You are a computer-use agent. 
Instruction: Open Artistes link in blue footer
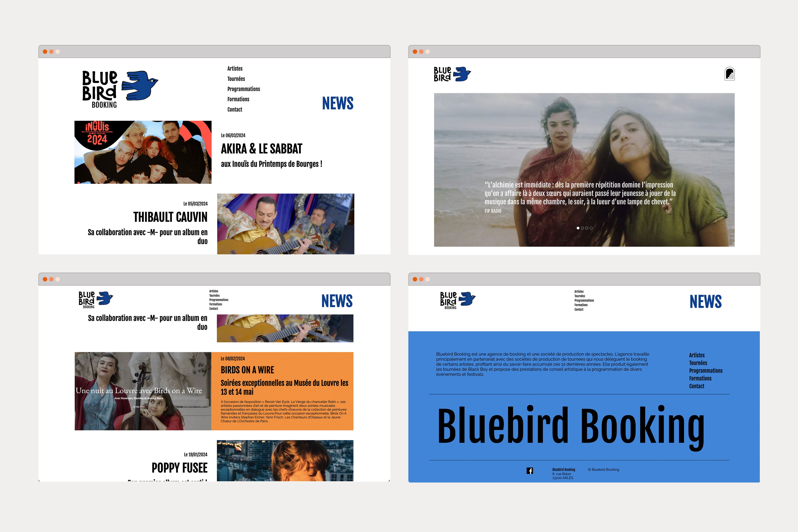(x=697, y=355)
